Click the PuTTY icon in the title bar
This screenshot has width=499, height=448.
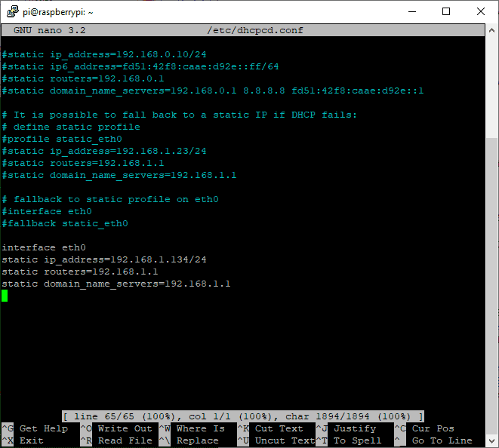pyautogui.click(x=13, y=12)
